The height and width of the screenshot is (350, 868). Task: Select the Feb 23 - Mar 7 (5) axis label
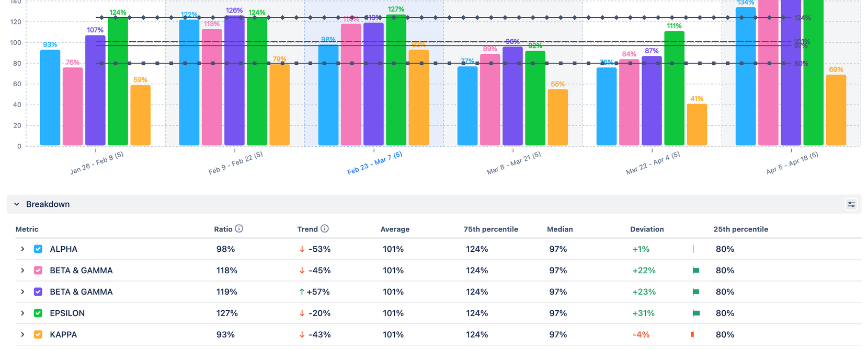point(375,163)
